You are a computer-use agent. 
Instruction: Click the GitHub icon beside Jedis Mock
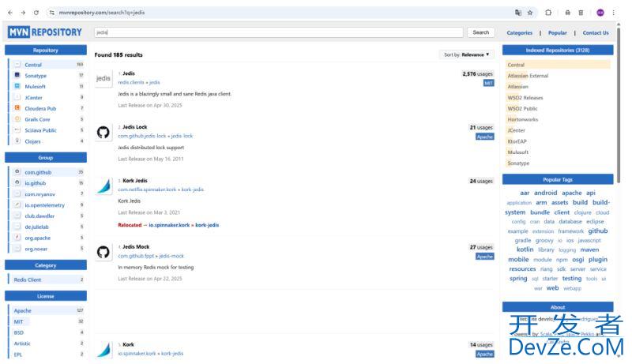pyautogui.click(x=103, y=252)
